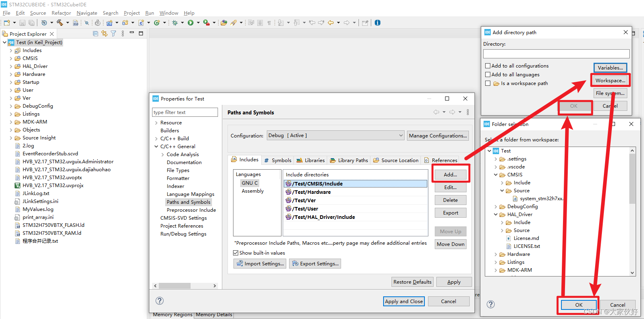Maximize the Project Explorer panel
644x319 pixels.
(141, 33)
